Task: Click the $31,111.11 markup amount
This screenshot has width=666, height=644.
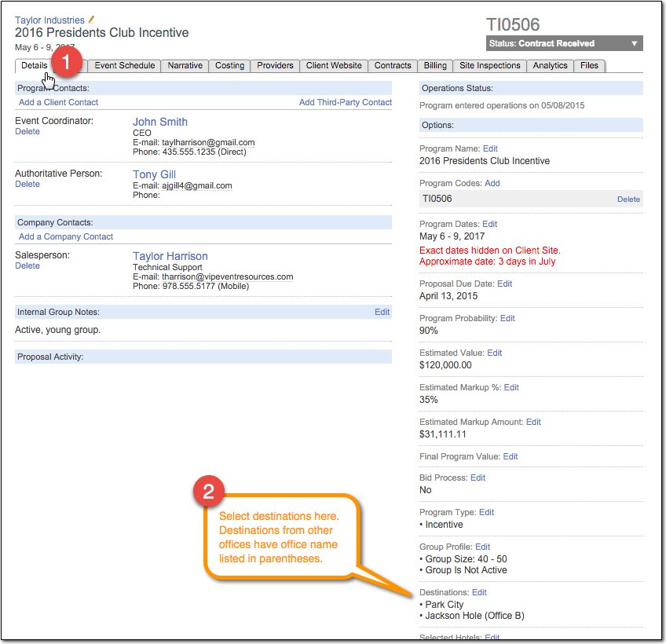Action: 443,434
